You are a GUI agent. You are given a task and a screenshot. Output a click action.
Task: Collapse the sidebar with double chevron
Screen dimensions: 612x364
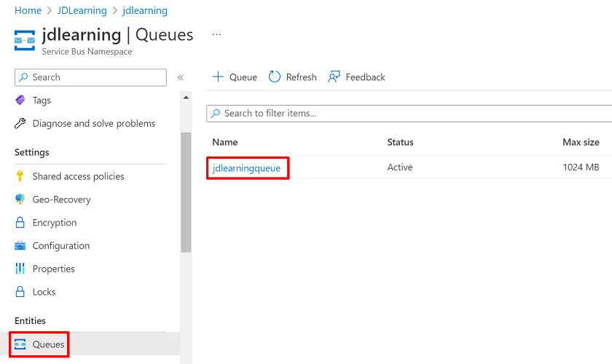(181, 77)
